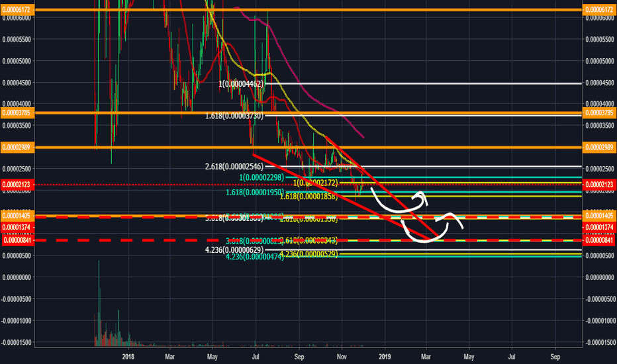617x364 pixels.
Task: Select the white Fib label 4.236(0.00000629)
Action: tap(234, 250)
